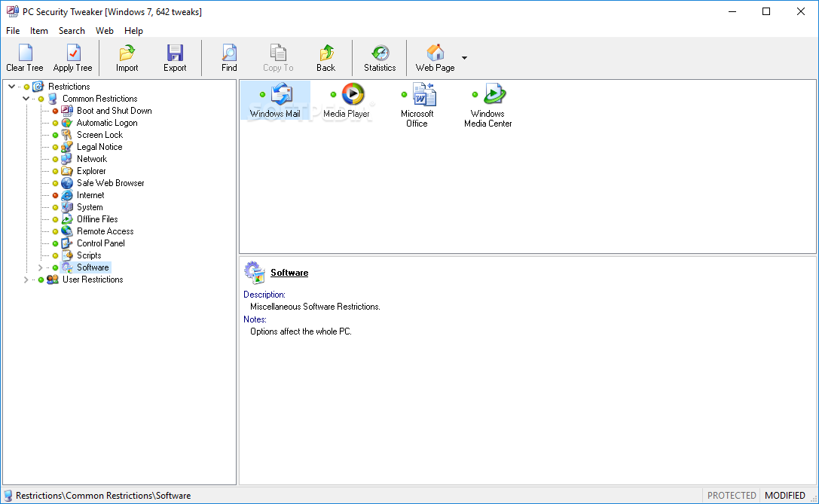The height and width of the screenshot is (504, 819).
Task: Collapse the Restrictions root node
Action: coord(11,87)
